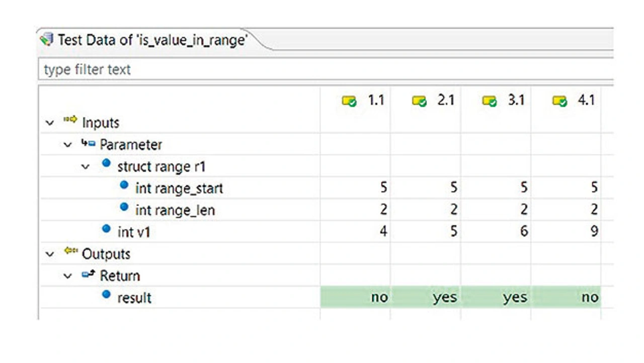Select the int range_len row
This screenshot has width=644, height=363.
point(175,210)
